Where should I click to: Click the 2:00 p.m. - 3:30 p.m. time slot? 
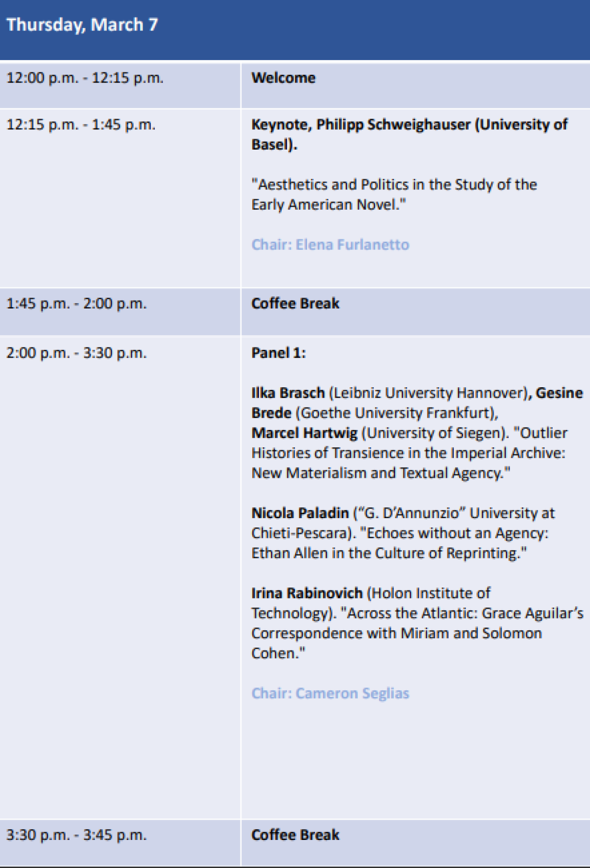76,353
